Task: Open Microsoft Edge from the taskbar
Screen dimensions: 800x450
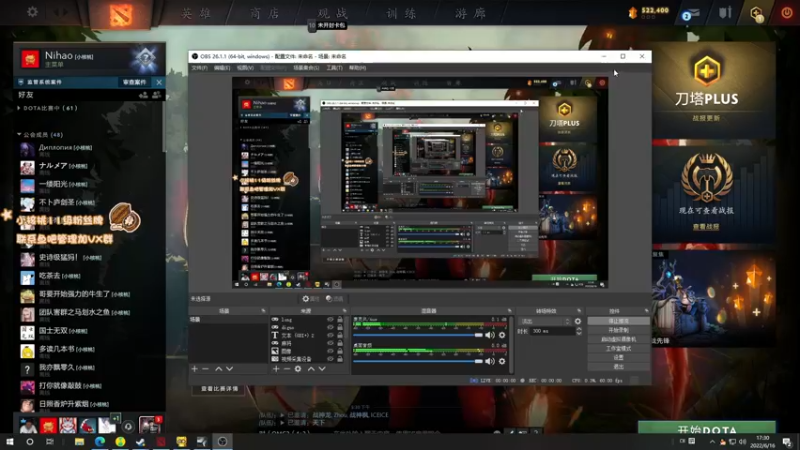Action: [99, 441]
